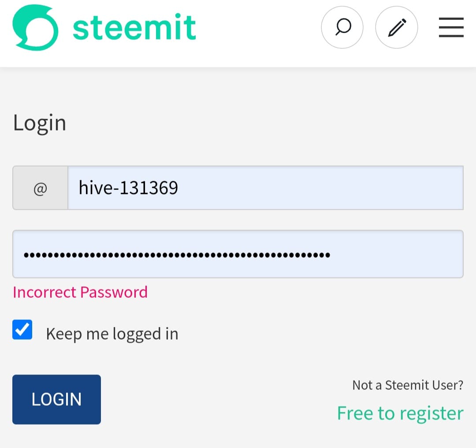The image size is (476, 448).
Task: Click the hive-131369 username text
Action: coord(128,188)
